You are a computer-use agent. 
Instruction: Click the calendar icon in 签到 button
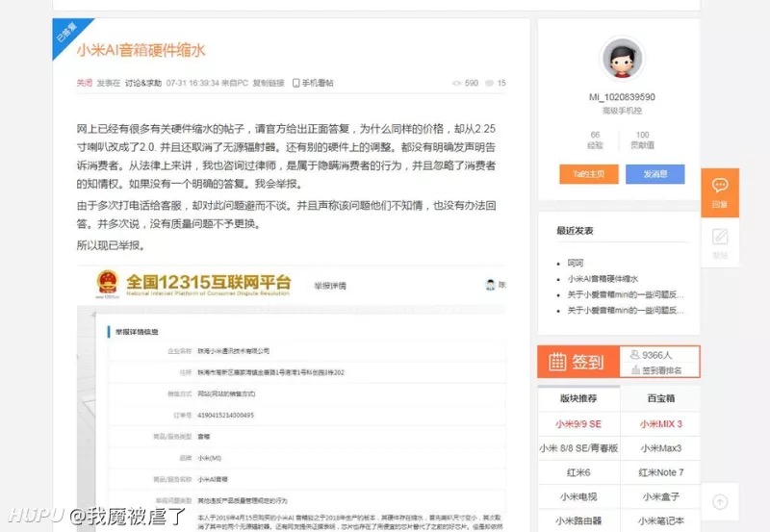click(x=557, y=362)
